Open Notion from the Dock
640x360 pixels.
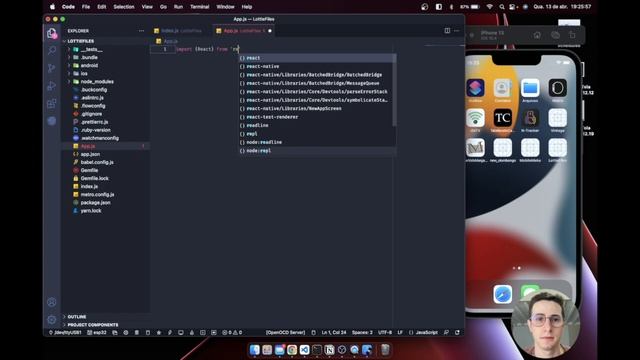tap(329, 350)
